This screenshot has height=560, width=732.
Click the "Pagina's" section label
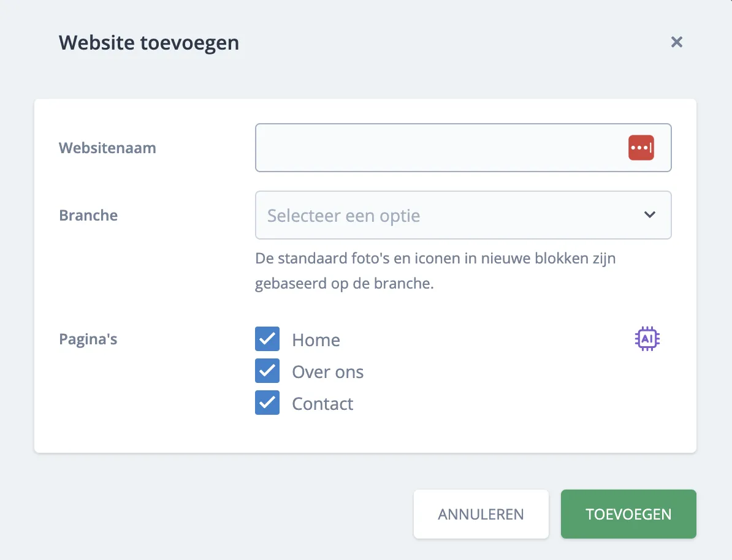coord(88,338)
